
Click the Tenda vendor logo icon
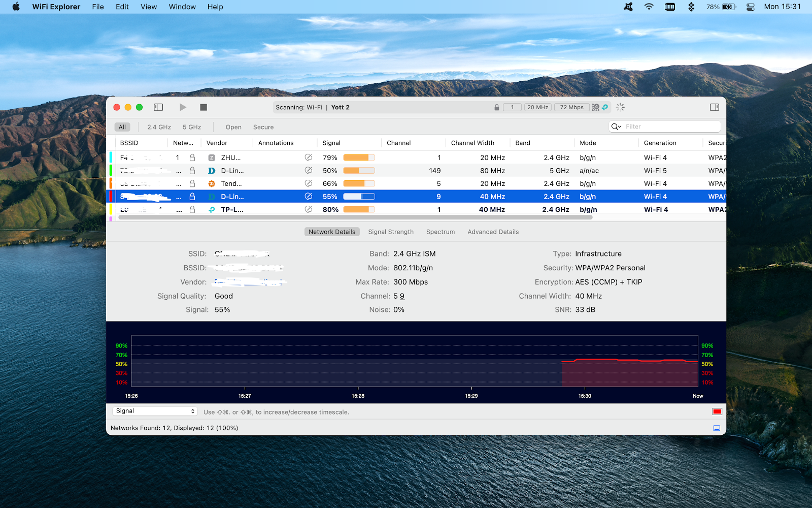pyautogui.click(x=212, y=184)
